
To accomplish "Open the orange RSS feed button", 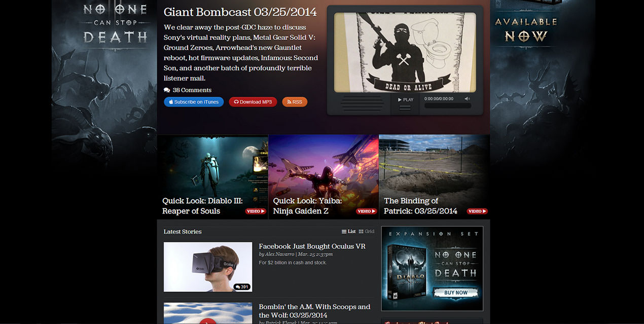I will 295,102.
